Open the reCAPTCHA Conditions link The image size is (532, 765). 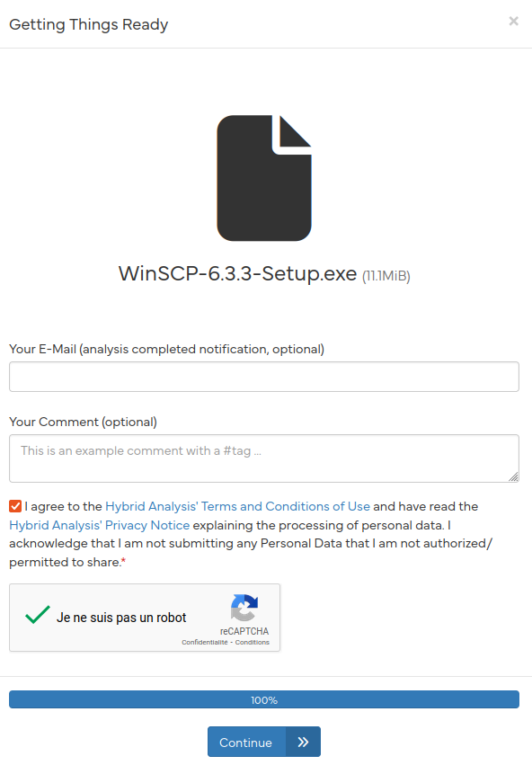click(253, 642)
